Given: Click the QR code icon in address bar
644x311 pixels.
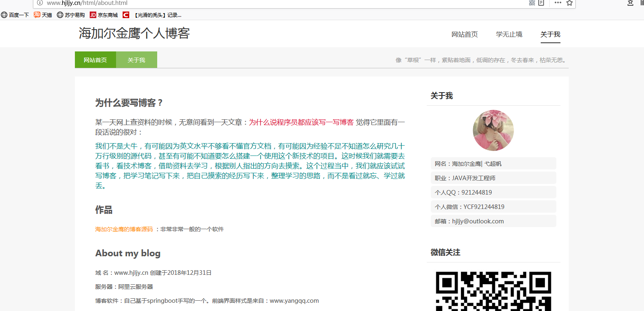Looking at the screenshot, I should 532,3.
